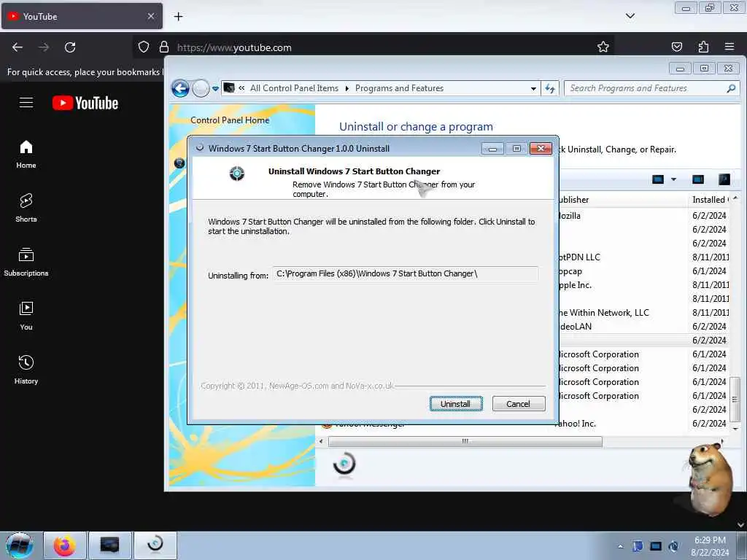This screenshot has height=560, width=747.
Task: Open a new Firefox tab
Action: (178, 17)
